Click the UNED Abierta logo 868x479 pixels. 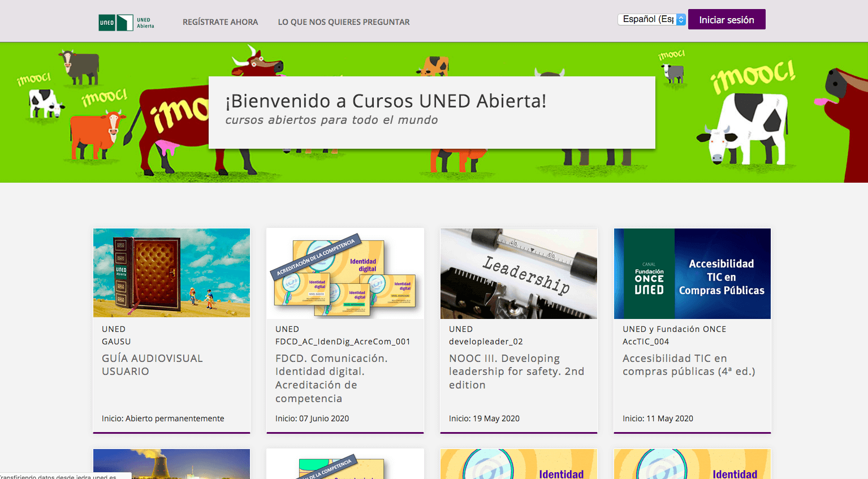pos(127,23)
